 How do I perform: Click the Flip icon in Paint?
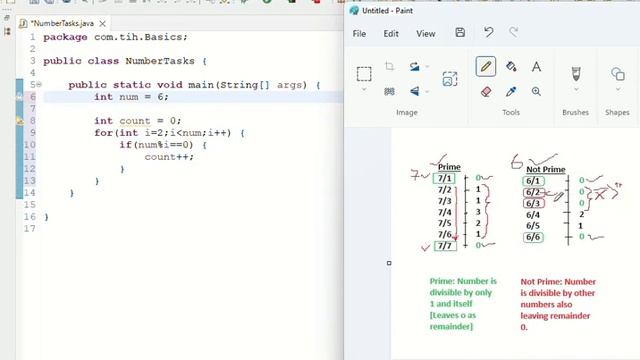414,91
